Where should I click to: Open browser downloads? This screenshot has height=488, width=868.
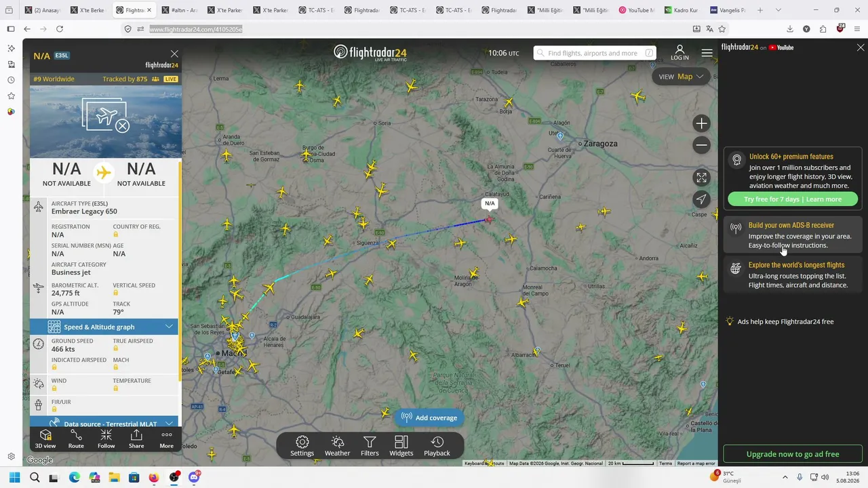[x=790, y=29]
